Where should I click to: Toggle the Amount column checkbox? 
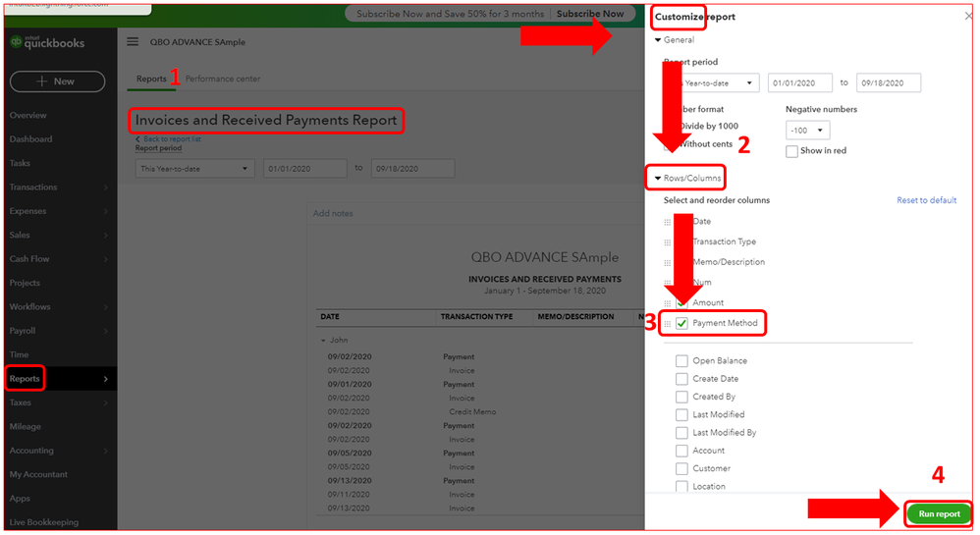681,303
